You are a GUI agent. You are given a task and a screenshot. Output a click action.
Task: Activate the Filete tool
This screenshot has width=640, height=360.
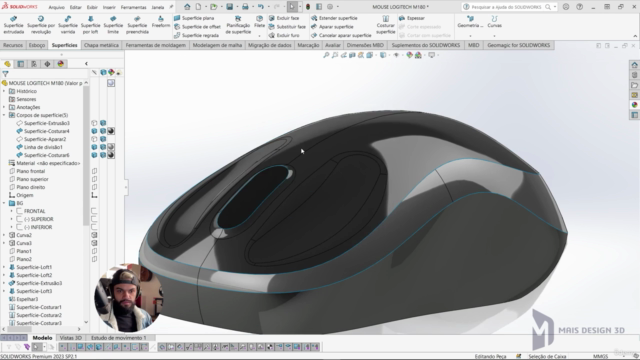259,22
